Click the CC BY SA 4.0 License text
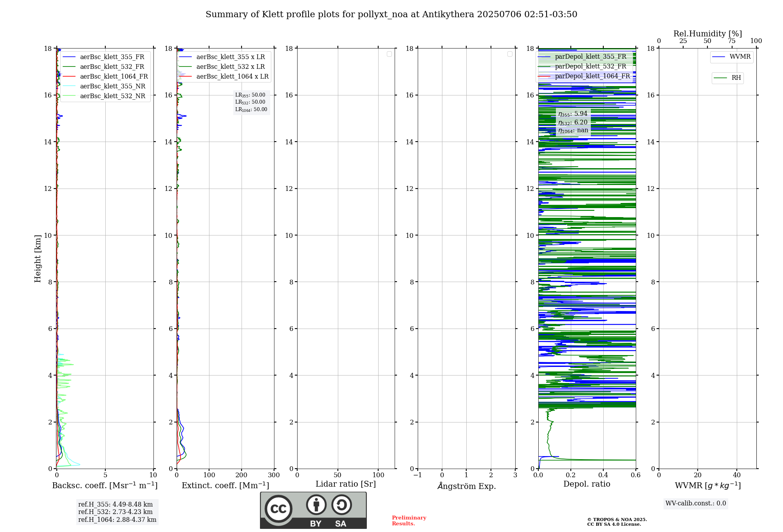 (614, 524)
